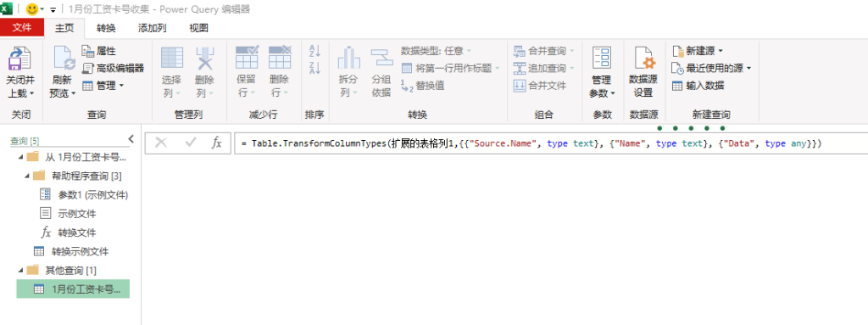Viewport: 868px width, 325px height.
Task: Collapse the 其他查询 [1] folder
Action: [x=21, y=270]
